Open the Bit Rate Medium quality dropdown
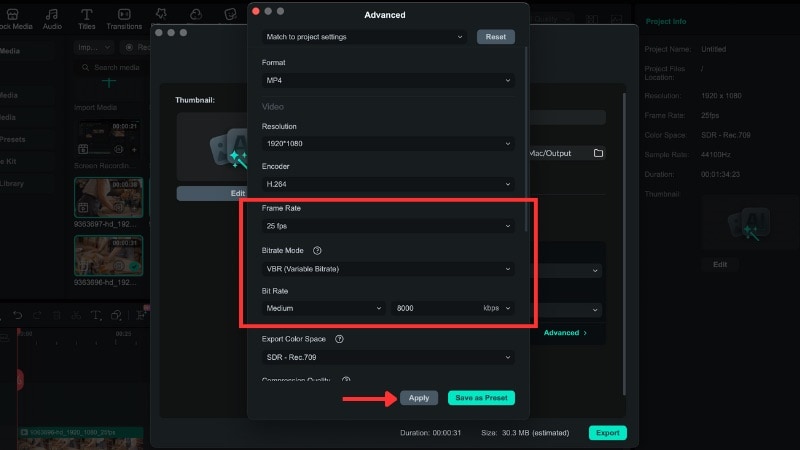The width and height of the screenshot is (800, 450). tap(323, 308)
